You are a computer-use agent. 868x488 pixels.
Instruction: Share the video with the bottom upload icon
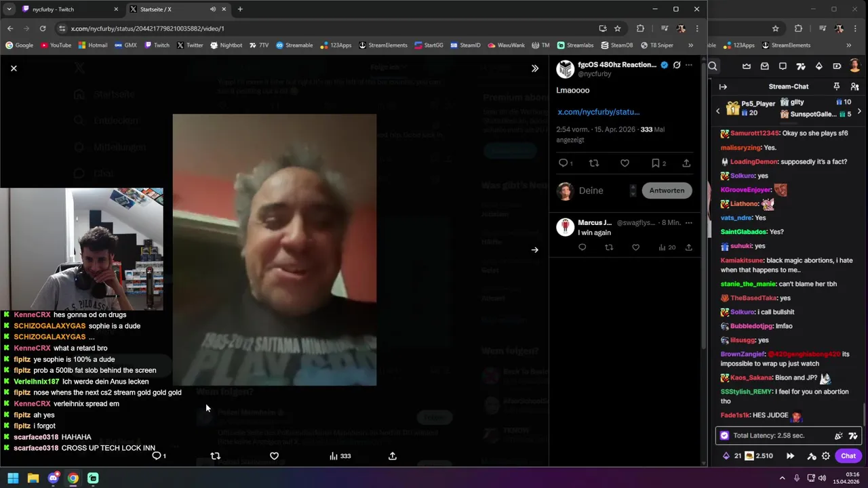tap(392, 456)
